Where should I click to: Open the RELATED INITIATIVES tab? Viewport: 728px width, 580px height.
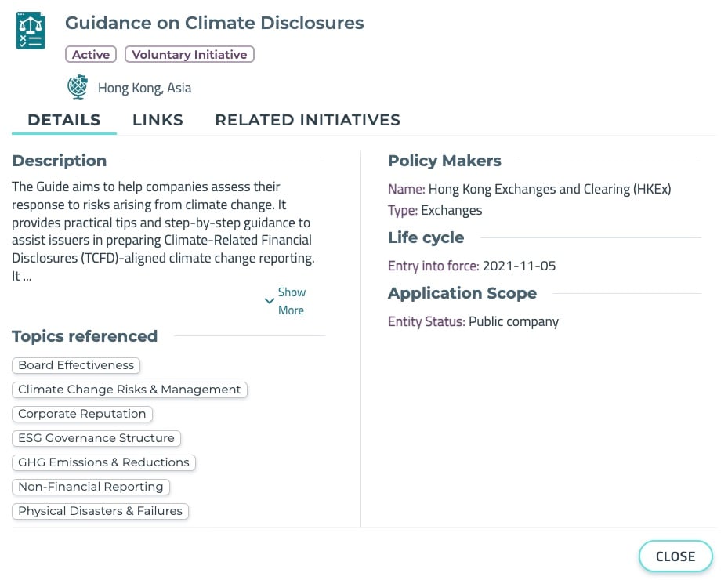click(x=307, y=120)
